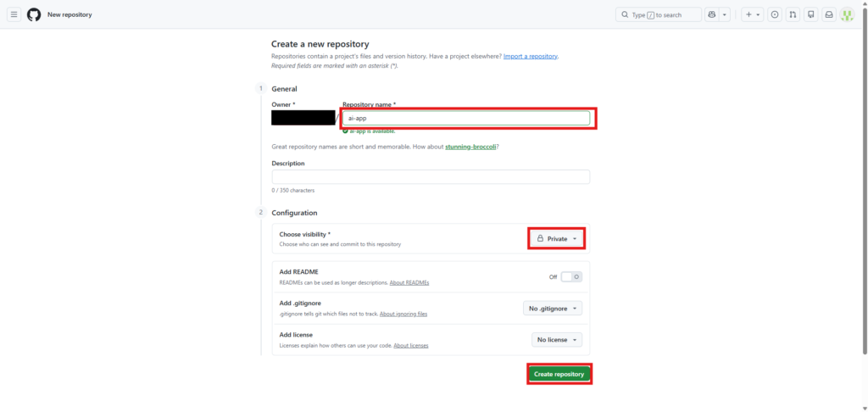Viewport: 868px width, 412px height.
Task: Open the hamburger navigation menu
Action: 14,14
